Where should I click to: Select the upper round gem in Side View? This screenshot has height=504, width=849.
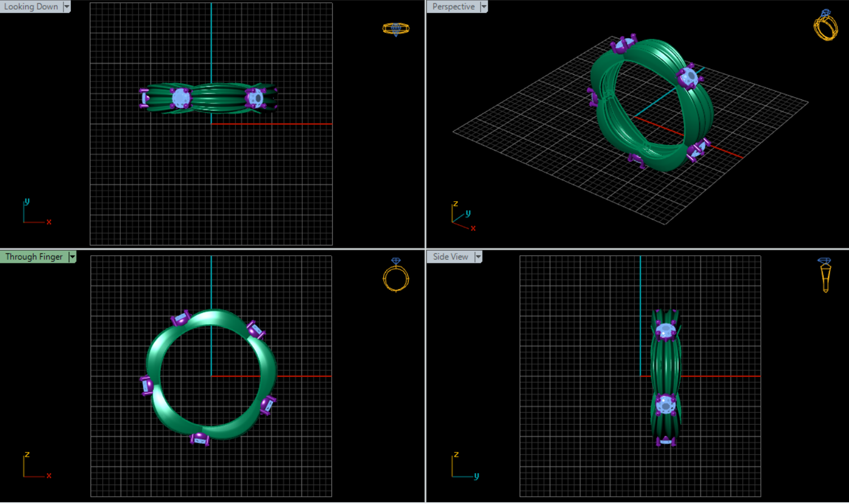point(666,332)
